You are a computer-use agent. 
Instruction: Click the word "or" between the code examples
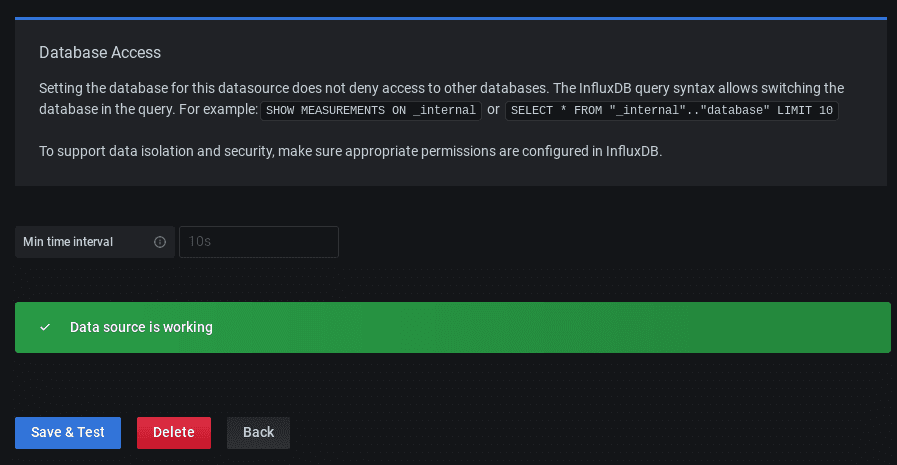coord(493,109)
